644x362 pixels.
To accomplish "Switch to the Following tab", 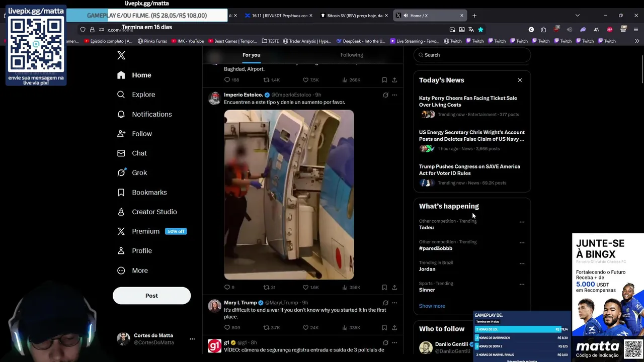I will [x=352, y=55].
